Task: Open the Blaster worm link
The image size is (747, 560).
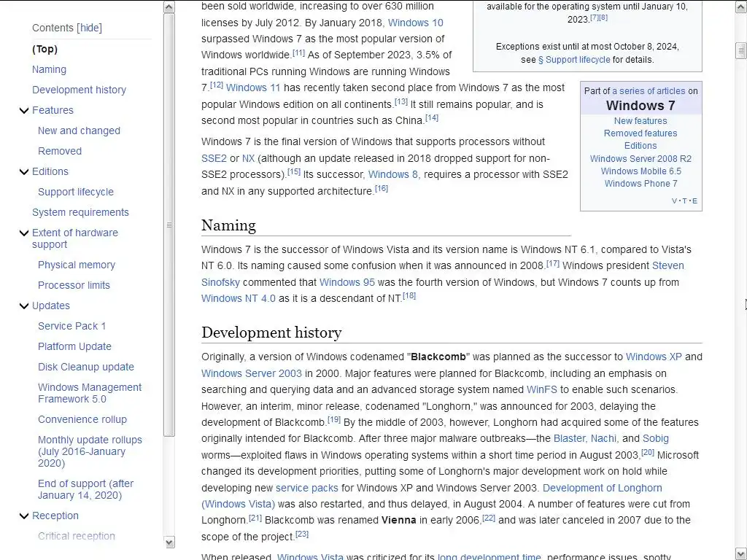Action: [x=569, y=438]
